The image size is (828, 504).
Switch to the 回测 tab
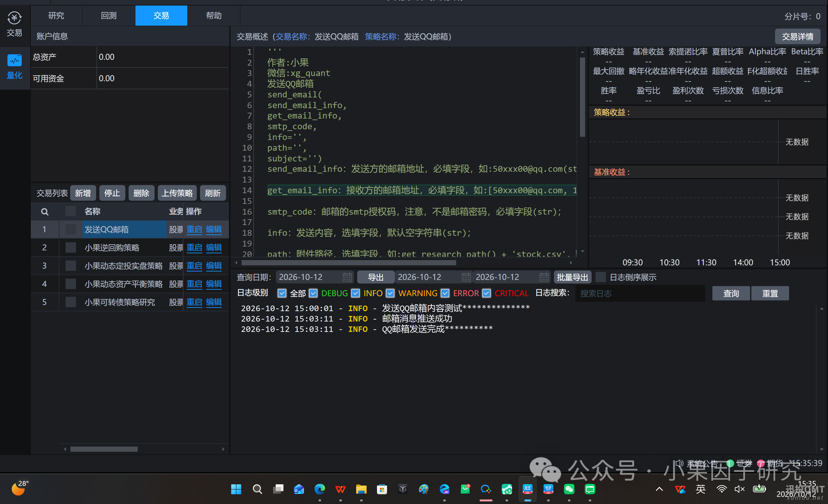coord(109,16)
